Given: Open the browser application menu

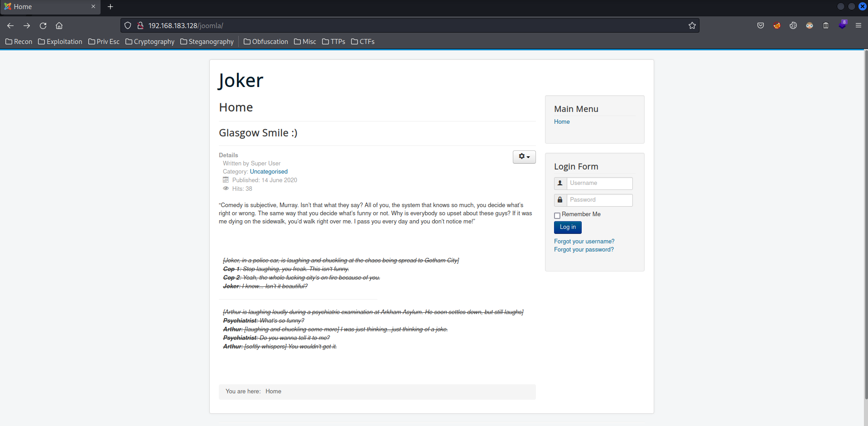Looking at the screenshot, I should [858, 26].
